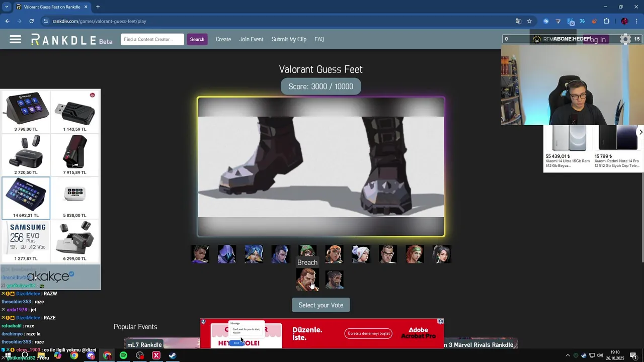
Task: Click the boots guess image
Action: pos(321,167)
